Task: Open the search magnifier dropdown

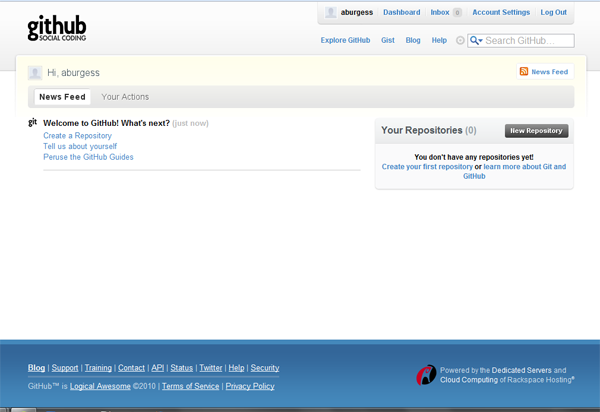Action: 476,40
